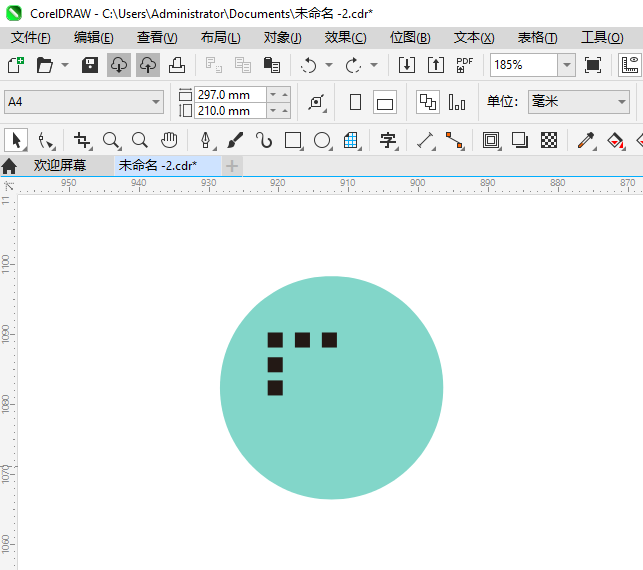Screen dimensions: 643x570
Task: Open the undo history dropdown arrow
Action: (x=329, y=65)
